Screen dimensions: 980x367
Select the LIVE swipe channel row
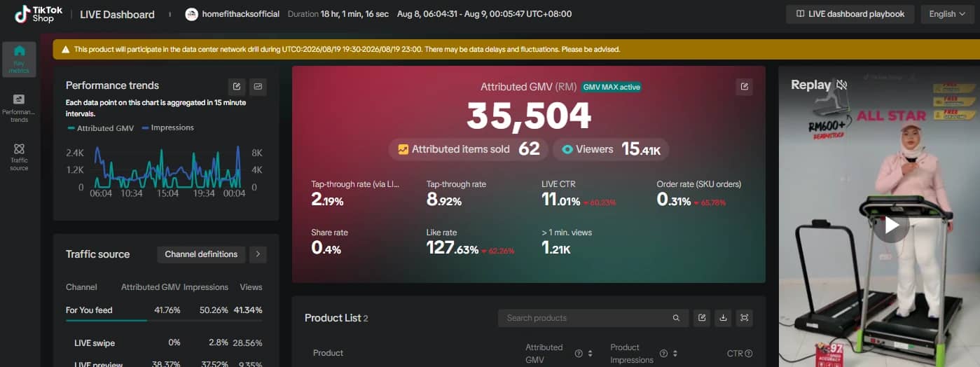[164, 343]
